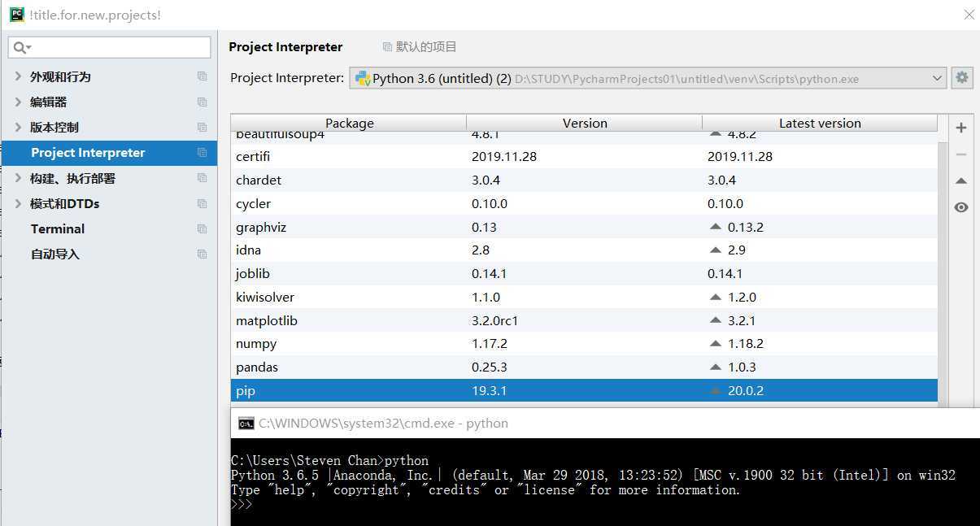Select the idna package name
The width and height of the screenshot is (980, 526).
[248, 250]
